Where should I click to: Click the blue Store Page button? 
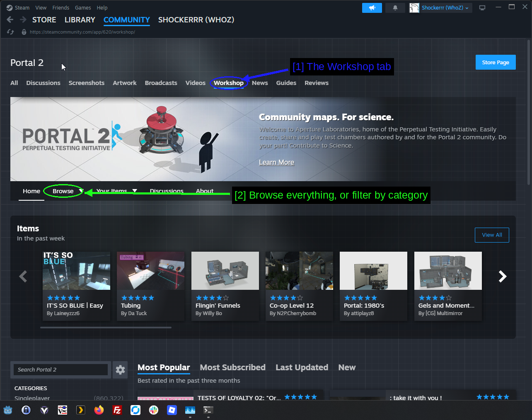[x=496, y=62]
